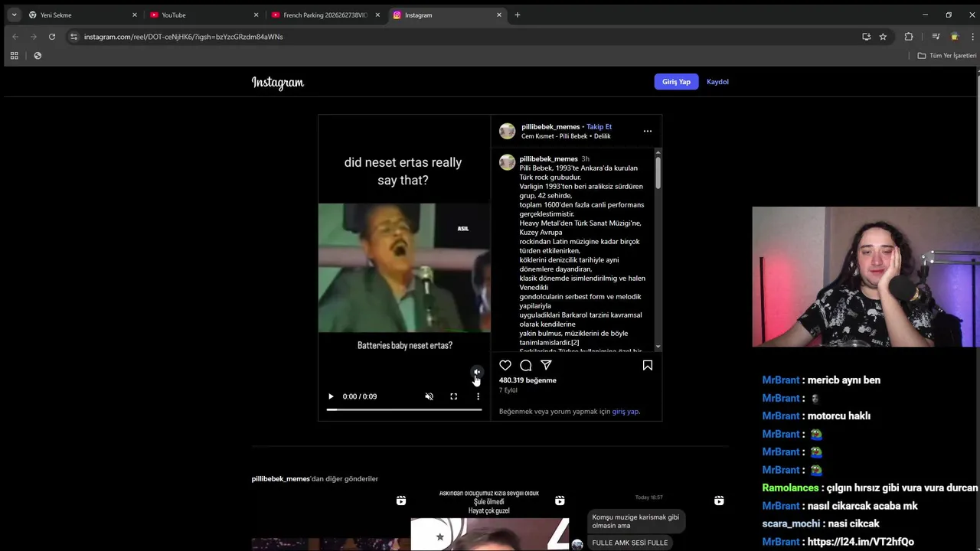The height and width of the screenshot is (551, 980).
Task: Open the globe bookmark in bookmarks bar
Action: (38, 55)
